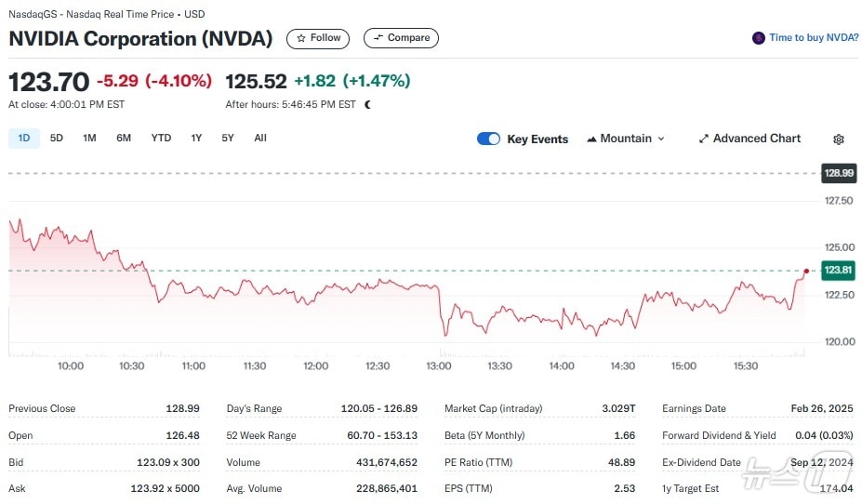Click the Advanced Chart expand arrows icon
The image size is (862, 504).
tap(704, 139)
